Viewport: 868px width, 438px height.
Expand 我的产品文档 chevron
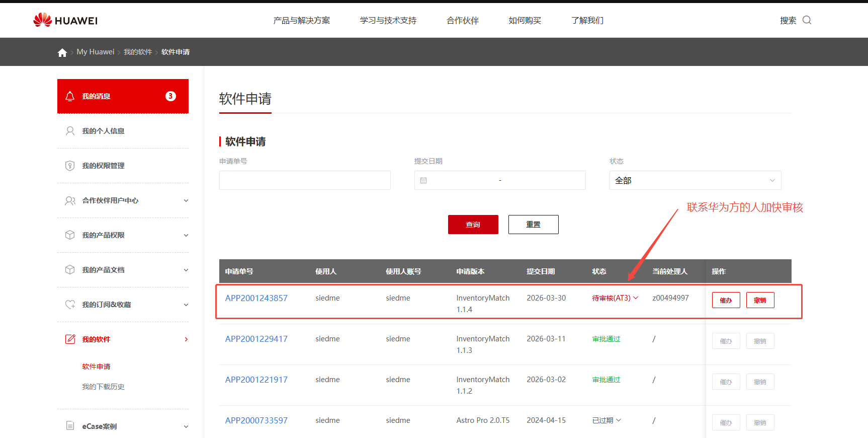pos(186,270)
